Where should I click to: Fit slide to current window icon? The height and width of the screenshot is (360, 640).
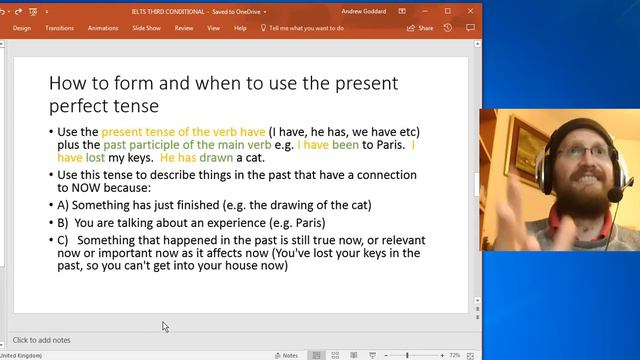pos(470,356)
